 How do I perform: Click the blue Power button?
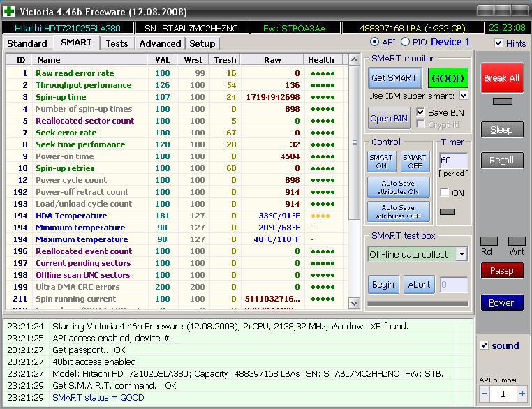click(x=501, y=303)
